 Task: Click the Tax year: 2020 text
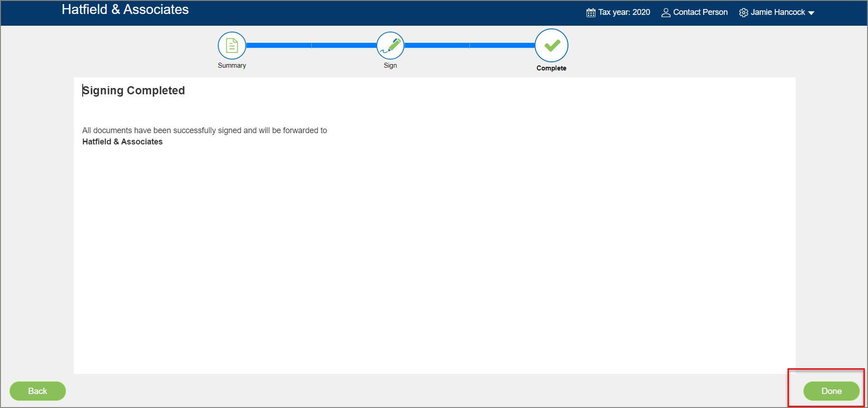click(x=624, y=13)
